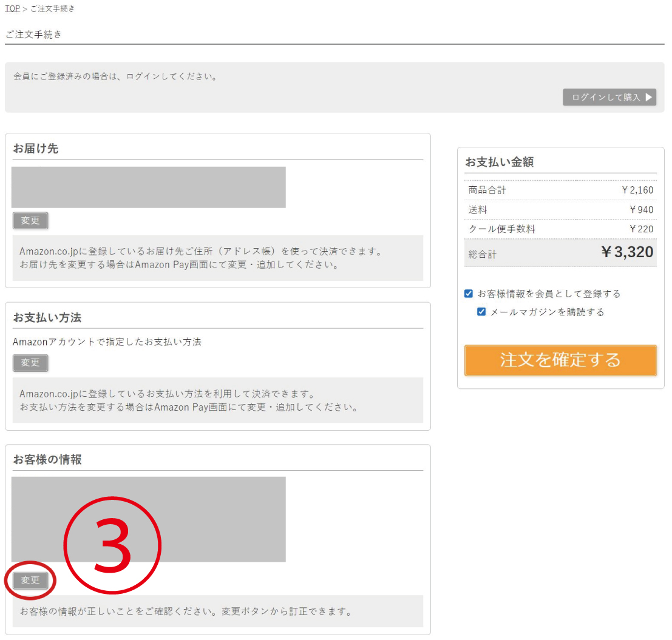Select the 送料 ¥940 row
The image size is (672, 640).
pos(560,210)
